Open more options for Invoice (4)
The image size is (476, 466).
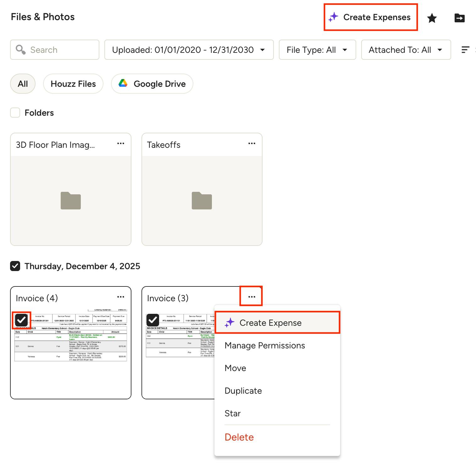[x=121, y=297]
